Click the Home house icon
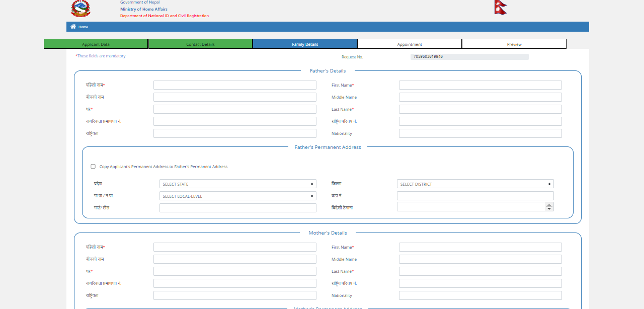Image resolution: width=644 pixels, height=309 pixels. tap(73, 27)
